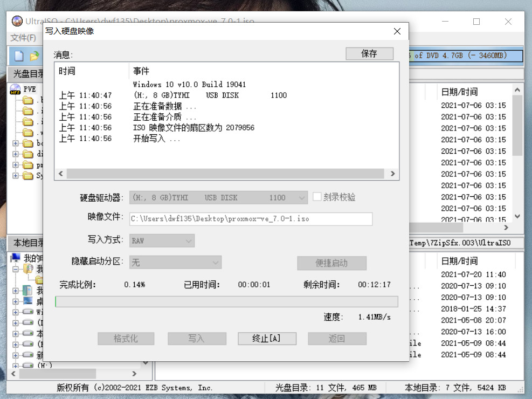Click the 本地目录 panel header

pos(26,243)
